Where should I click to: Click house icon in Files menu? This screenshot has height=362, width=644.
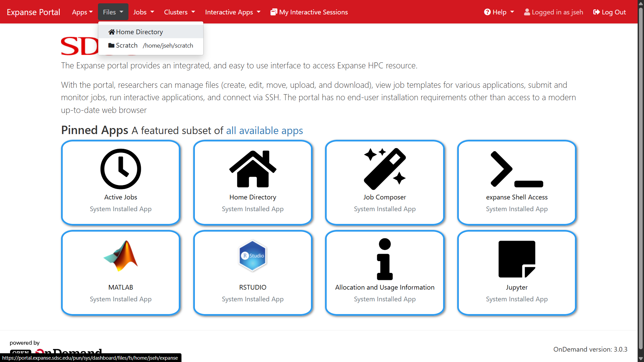click(x=111, y=32)
